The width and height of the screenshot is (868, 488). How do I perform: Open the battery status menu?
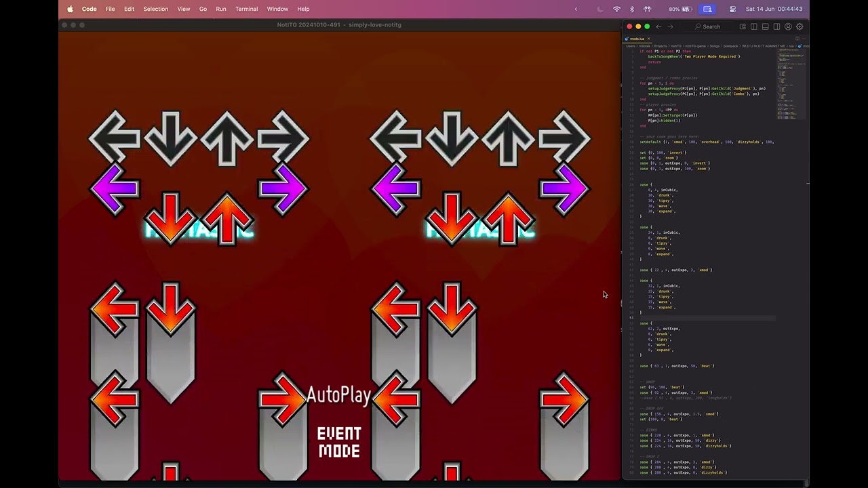679,9
